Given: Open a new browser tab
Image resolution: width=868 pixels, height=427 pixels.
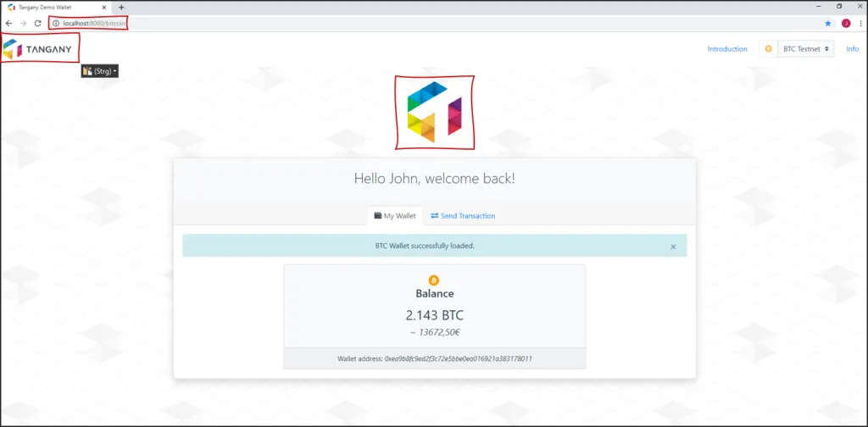Looking at the screenshot, I should 121,7.
